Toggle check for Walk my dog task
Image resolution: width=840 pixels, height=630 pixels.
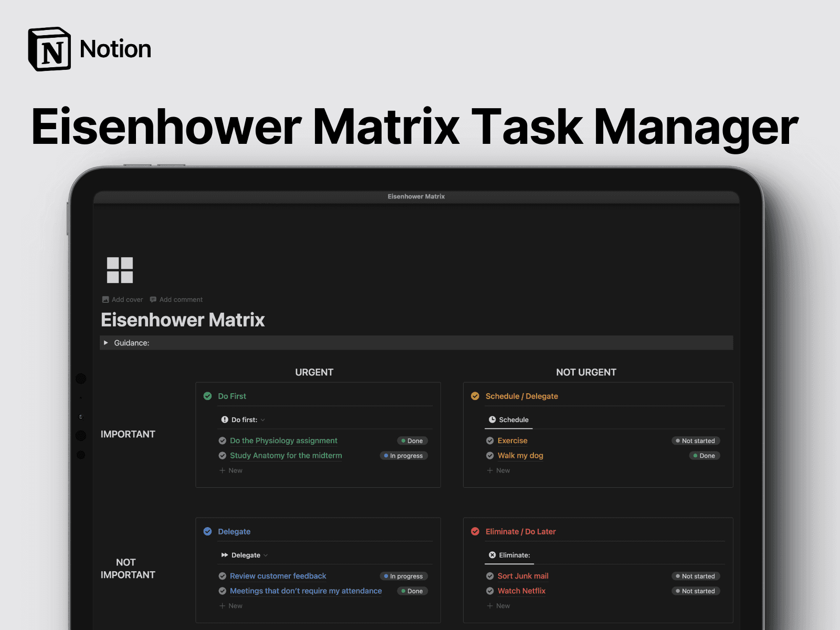(490, 456)
